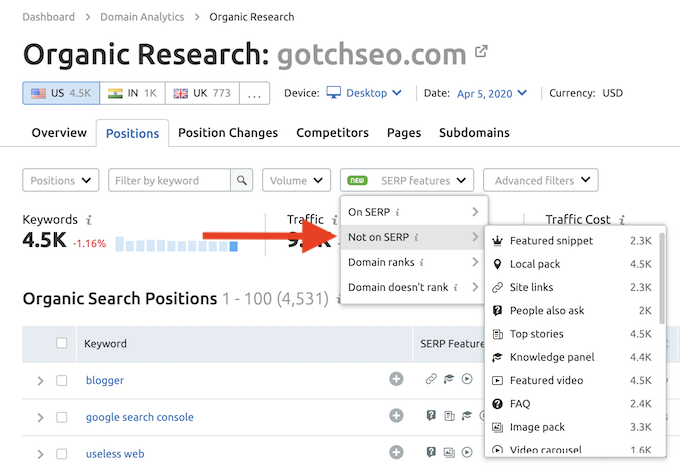The height and width of the screenshot is (471, 680).
Task: Pick the Knowledge panel option
Action: 551,357
